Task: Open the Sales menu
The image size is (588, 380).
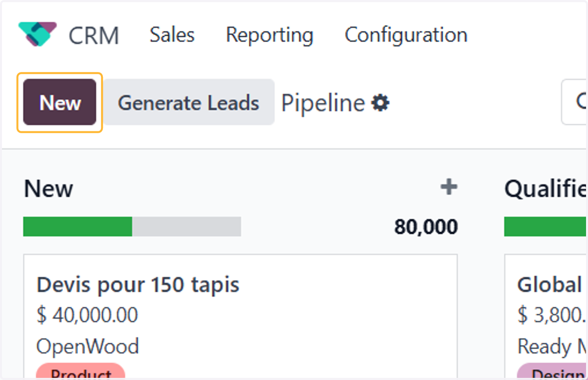Action: 172,35
